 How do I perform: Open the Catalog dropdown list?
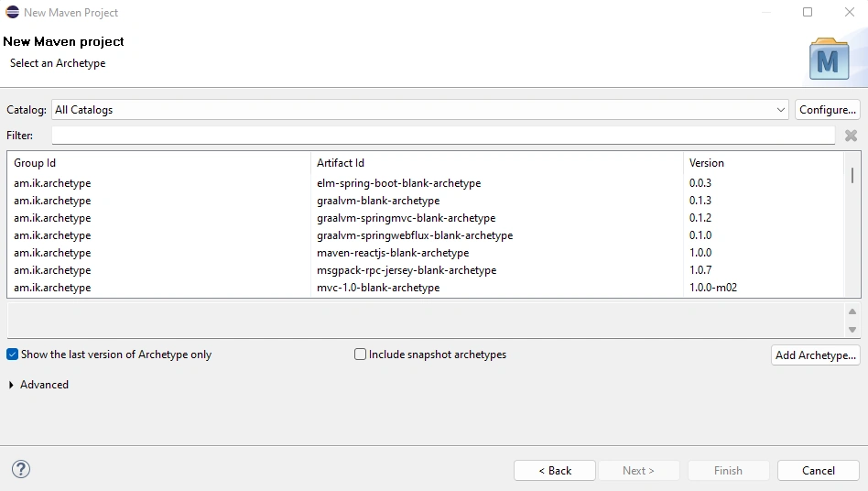pyautogui.click(x=780, y=110)
